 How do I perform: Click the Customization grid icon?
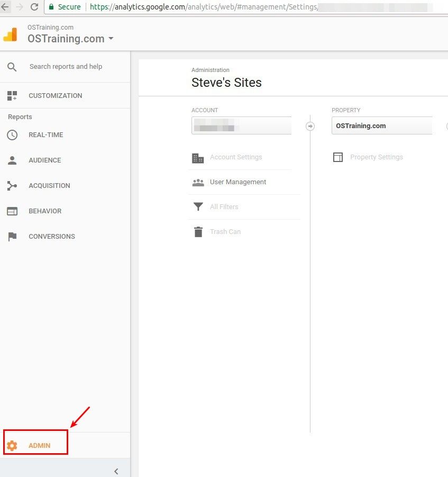pos(12,95)
